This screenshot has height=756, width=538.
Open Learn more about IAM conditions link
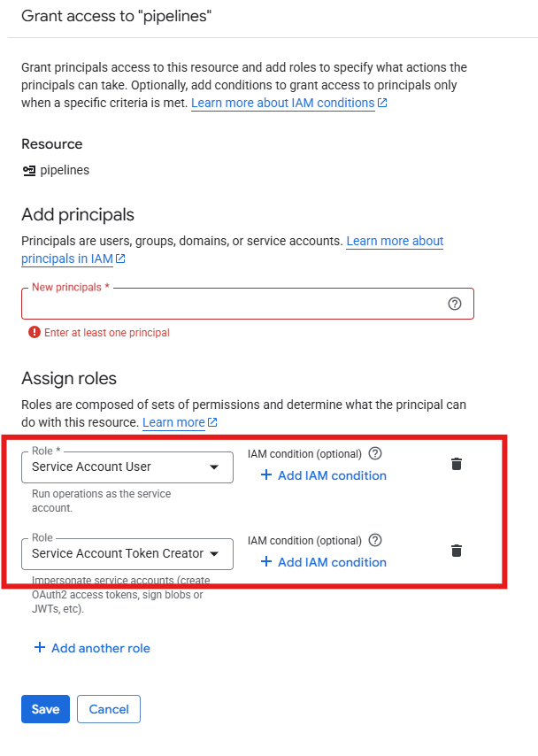pos(282,103)
